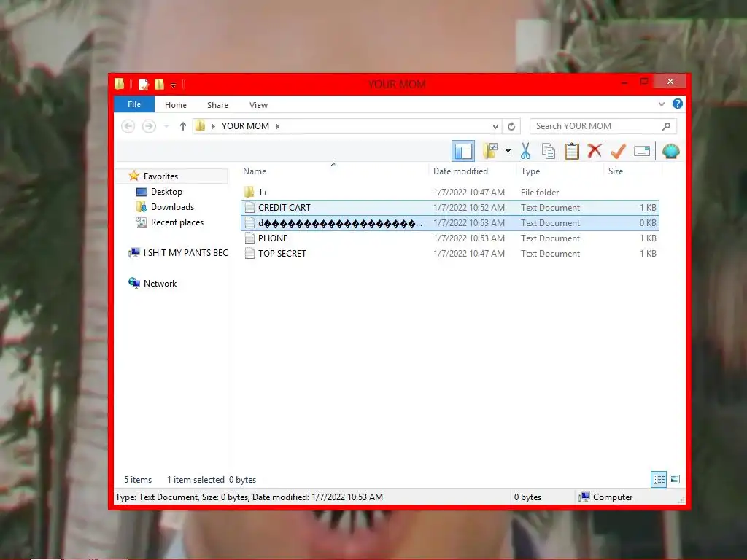Click the envelope E-mail toolbar icon

642,152
